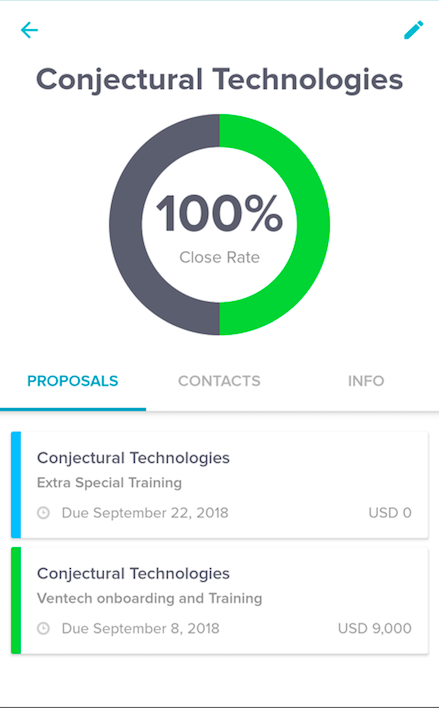Image resolution: width=439 pixels, height=708 pixels.
Task: Go back using the arrow icon
Action: click(29, 30)
